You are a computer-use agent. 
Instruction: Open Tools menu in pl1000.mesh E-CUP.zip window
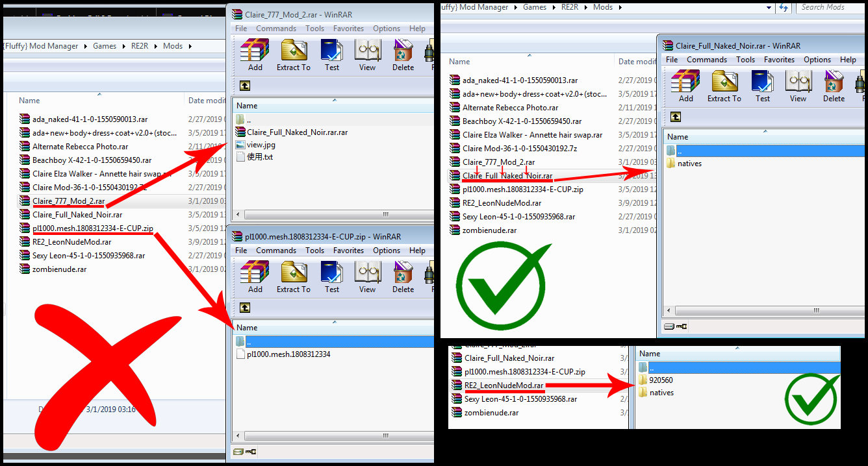pyautogui.click(x=314, y=251)
